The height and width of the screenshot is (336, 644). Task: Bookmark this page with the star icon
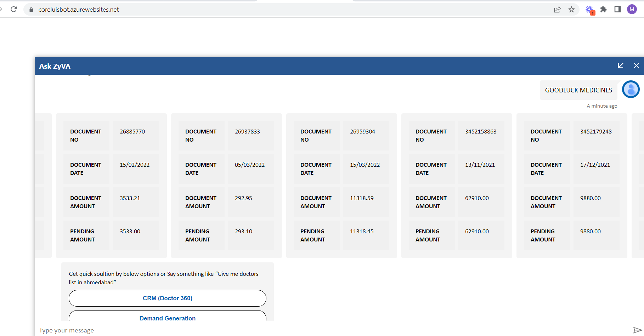(571, 10)
